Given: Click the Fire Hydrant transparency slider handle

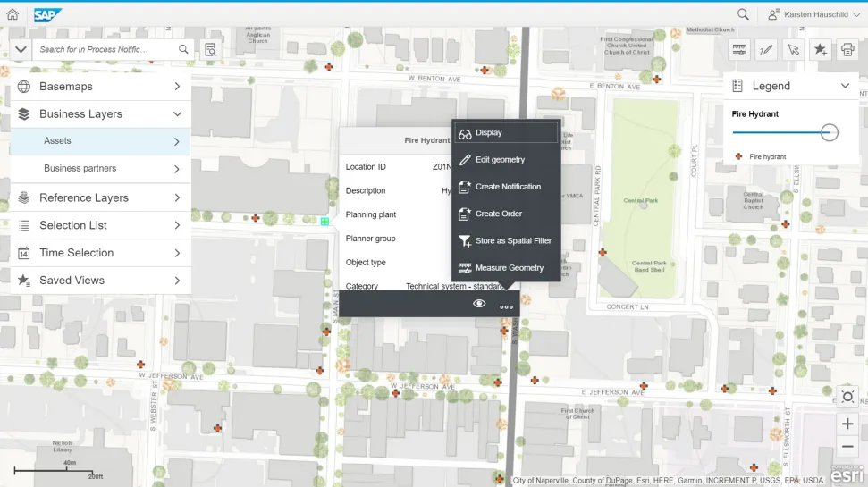Looking at the screenshot, I should pos(830,132).
